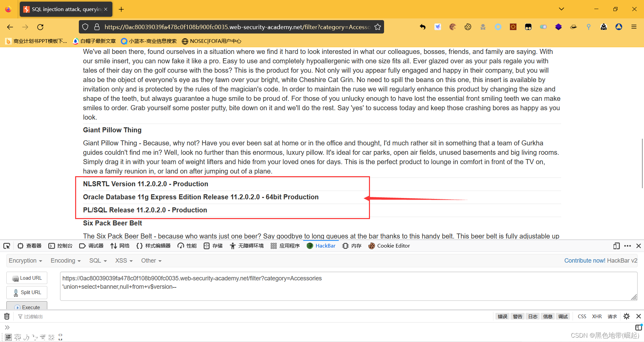This screenshot has height=342, width=644.
Task: Click the black undo-arrow toolbar icon
Action: [423, 27]
